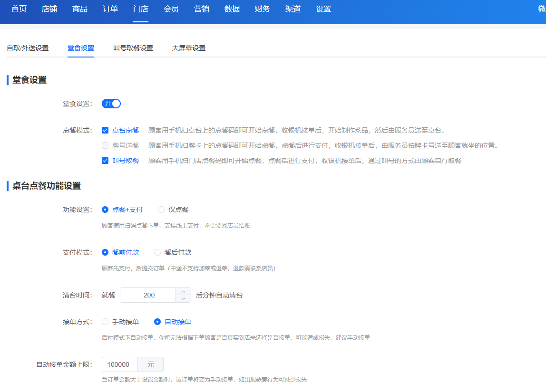Screen dimensions: 546x392
Task: Click the 清台时间 minutes input field
Action: pyautogui.click(x=148, y=295)
